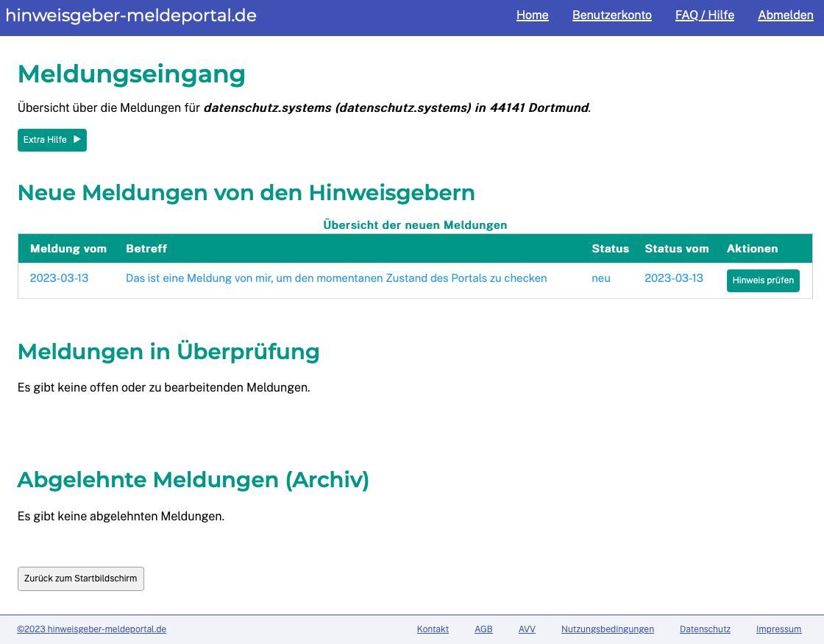Open Nutzungsbedingungen in the footer
This screenshot has height=644, width=824.
607,629
